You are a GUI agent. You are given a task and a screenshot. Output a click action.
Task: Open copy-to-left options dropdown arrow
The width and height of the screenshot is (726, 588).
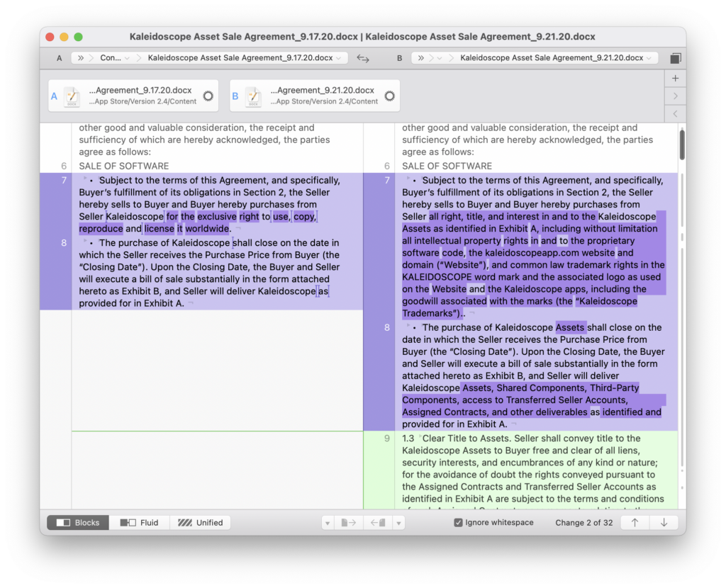point(398,524)
